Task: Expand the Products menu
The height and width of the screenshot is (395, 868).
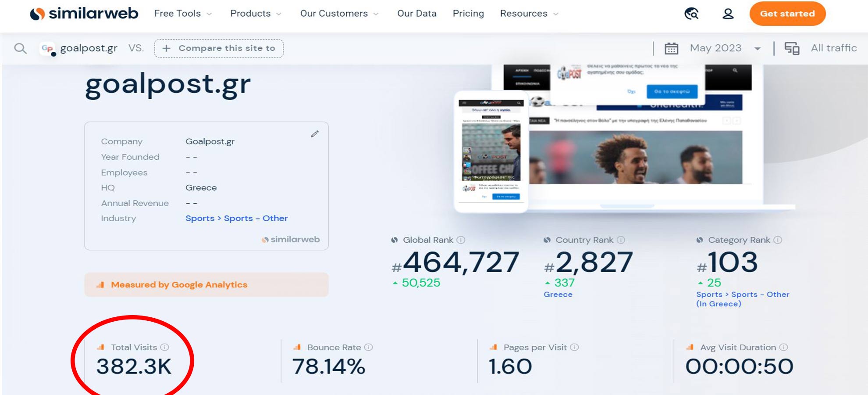Action: [x=256, y=14]
